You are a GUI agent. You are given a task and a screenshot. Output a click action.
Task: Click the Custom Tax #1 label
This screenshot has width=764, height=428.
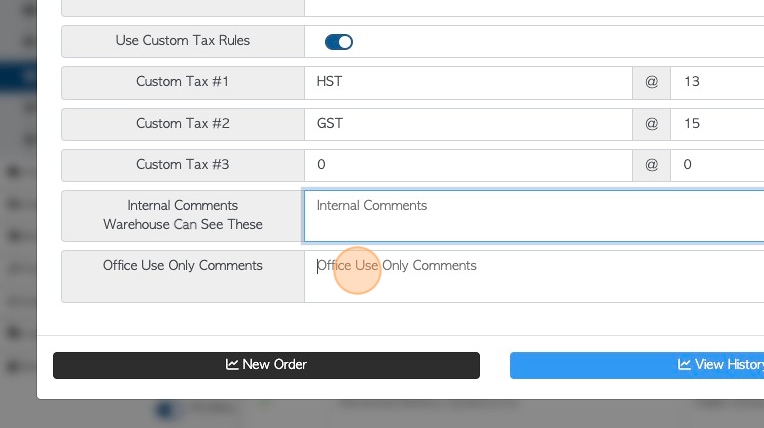tap(183, 81)
